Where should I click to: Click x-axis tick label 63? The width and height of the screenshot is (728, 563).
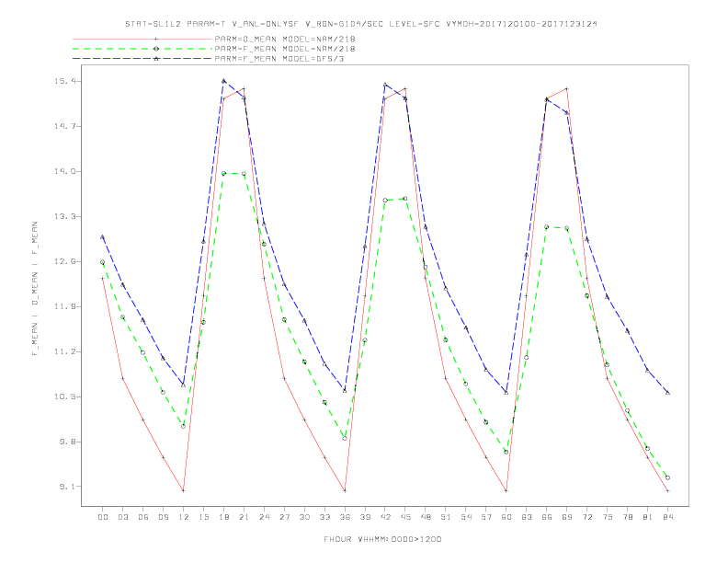click(x=527, y=517)
